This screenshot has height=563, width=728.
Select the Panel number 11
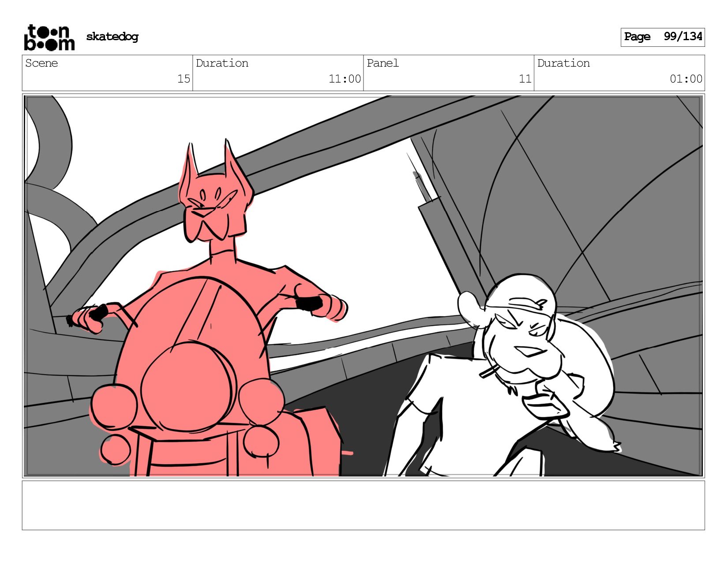pos(525,79)
